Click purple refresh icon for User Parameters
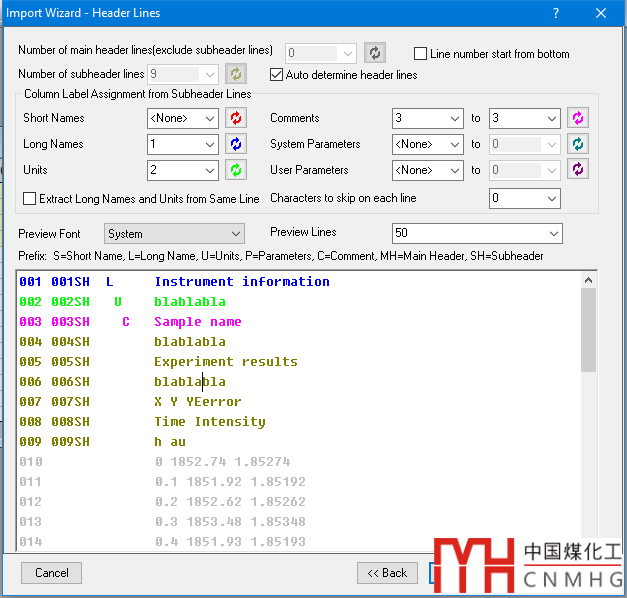Screen dimensions: 627x598 (578, 170)
